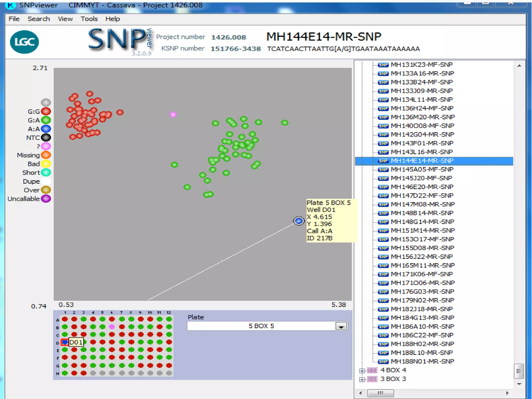Screen dimensions: 532x399
Task: Select MH188N01-MR-SNP in the assay list
Action: coord(422,361)
